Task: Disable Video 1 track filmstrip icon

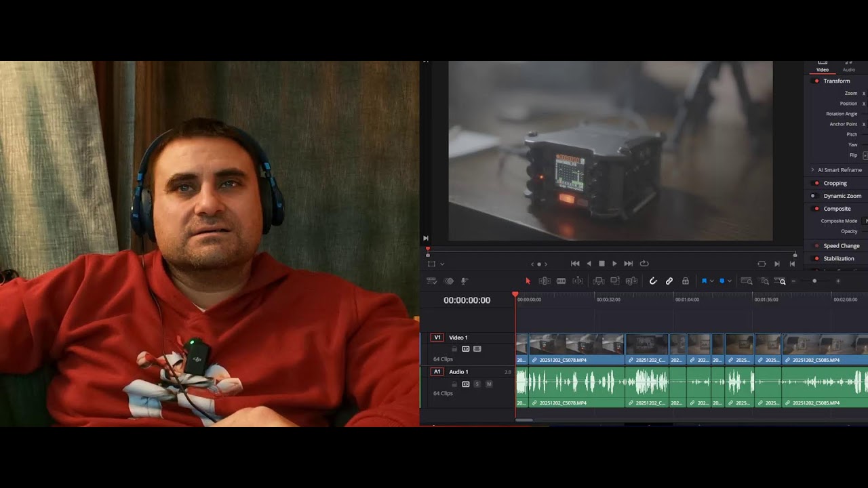Action: point(477,349)
